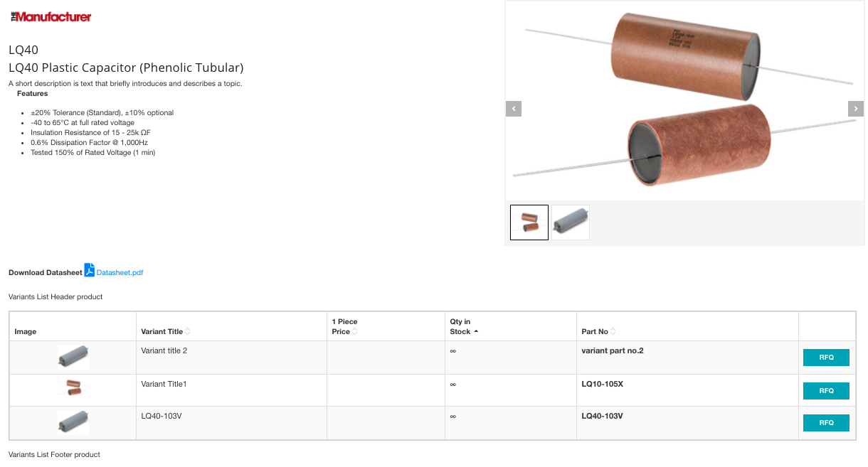Image resolution: width=868 pixels, height=467 pixels.
Task: Click The Manufacturer logo
Action: pos(51,16)
